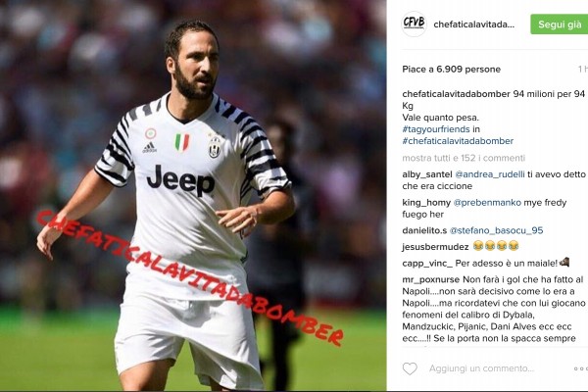Open alby_santel commenter profile
Viewport: 588px width, 392px height.
click(x=427, y=174)
